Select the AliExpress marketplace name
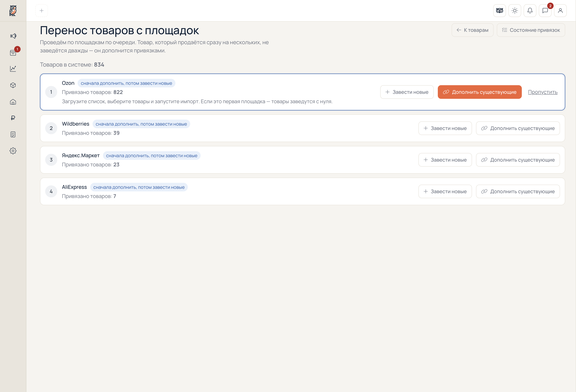 [74, 187]
